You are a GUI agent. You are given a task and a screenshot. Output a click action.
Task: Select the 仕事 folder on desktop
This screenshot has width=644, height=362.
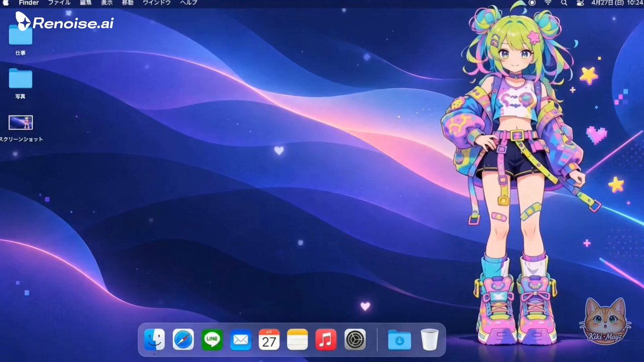[x=20, y=35]
